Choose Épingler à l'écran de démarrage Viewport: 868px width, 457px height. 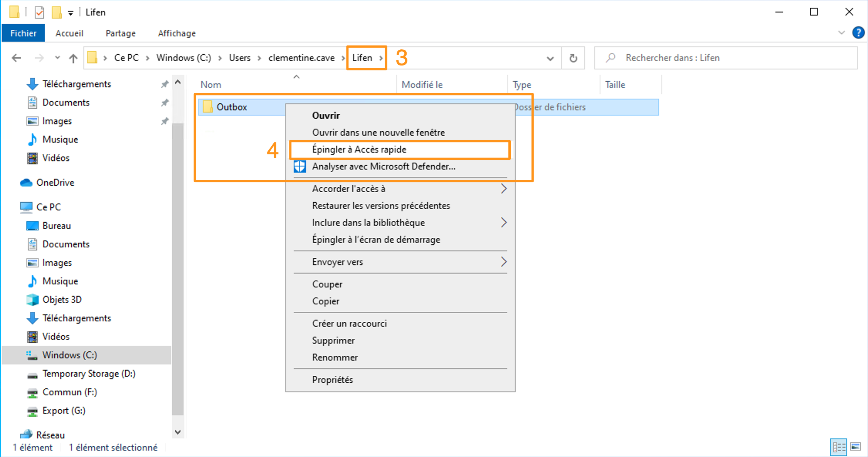[x=400, y=240]
